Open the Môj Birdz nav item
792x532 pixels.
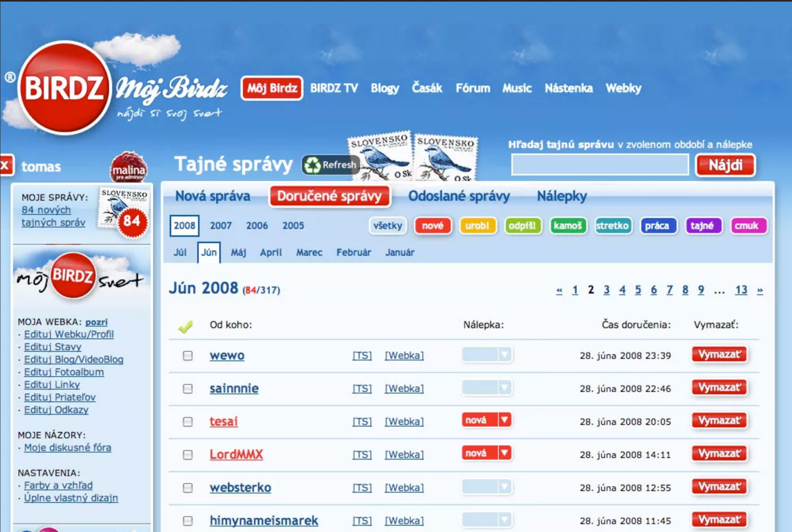click(x=272, y=88)
